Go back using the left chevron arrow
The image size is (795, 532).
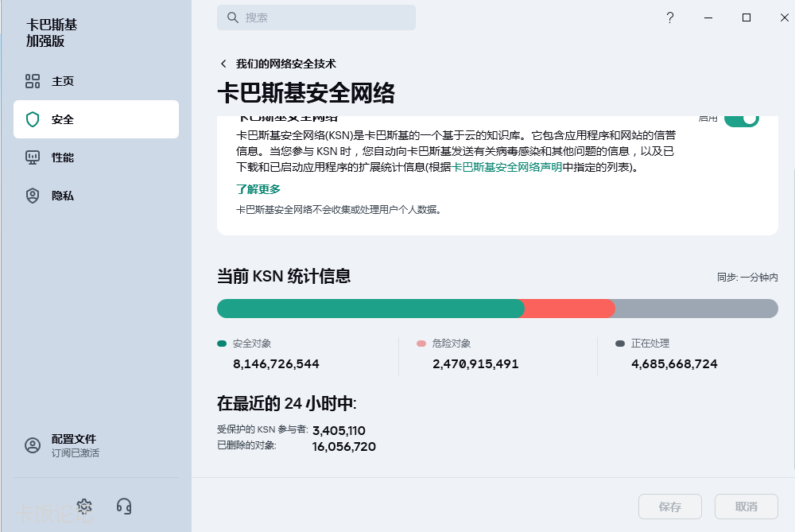pyautogui.click(x=223, y=64)
